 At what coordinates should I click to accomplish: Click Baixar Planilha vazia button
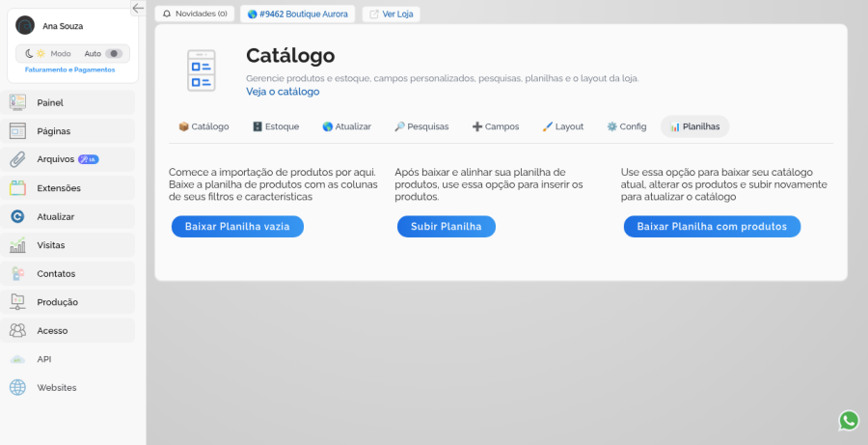[237, 226]
